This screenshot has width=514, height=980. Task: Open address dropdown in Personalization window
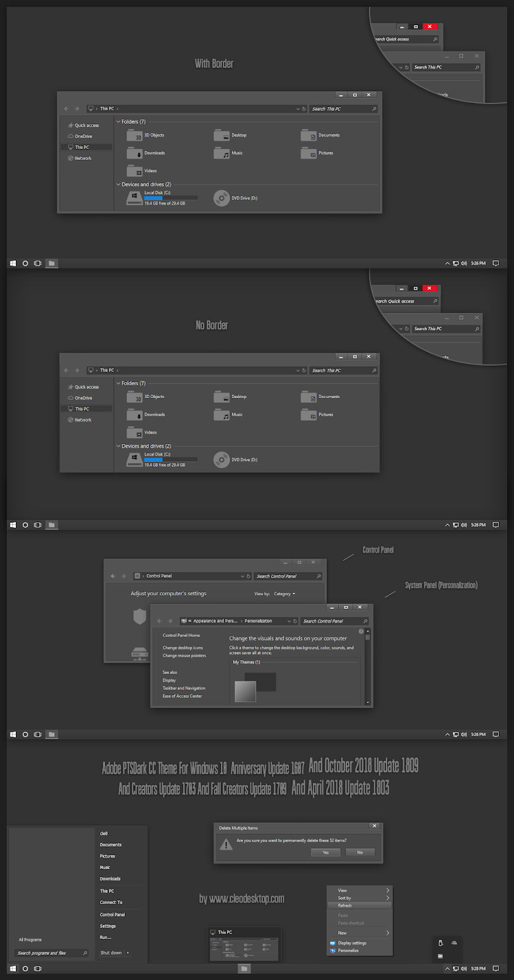click(289, 621)
